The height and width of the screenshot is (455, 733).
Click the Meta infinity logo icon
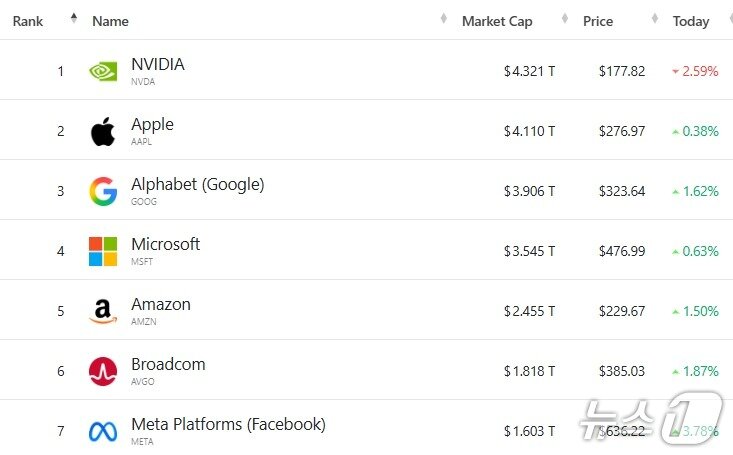pos(103,431)
